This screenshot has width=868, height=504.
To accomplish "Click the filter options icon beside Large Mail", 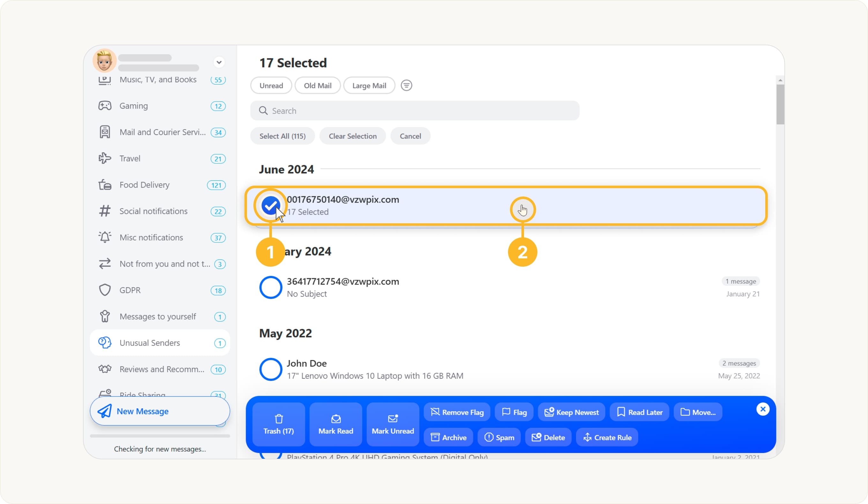I will (x=406, y=85).
